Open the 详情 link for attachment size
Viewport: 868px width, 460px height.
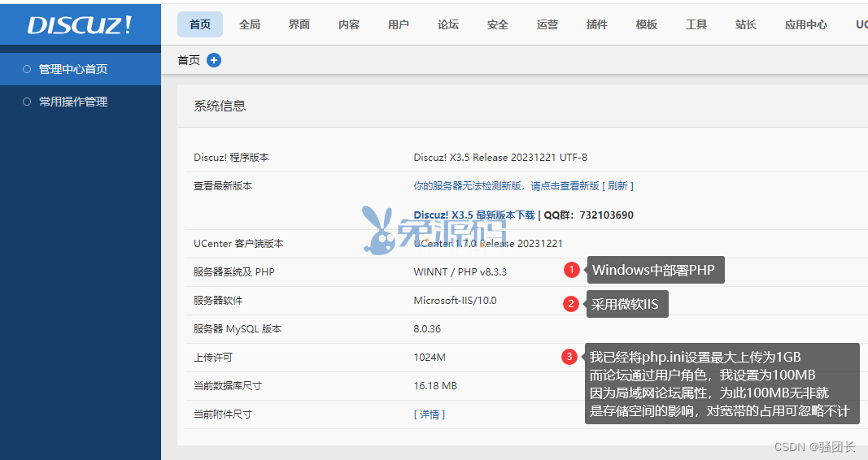(x=429, y=414)
